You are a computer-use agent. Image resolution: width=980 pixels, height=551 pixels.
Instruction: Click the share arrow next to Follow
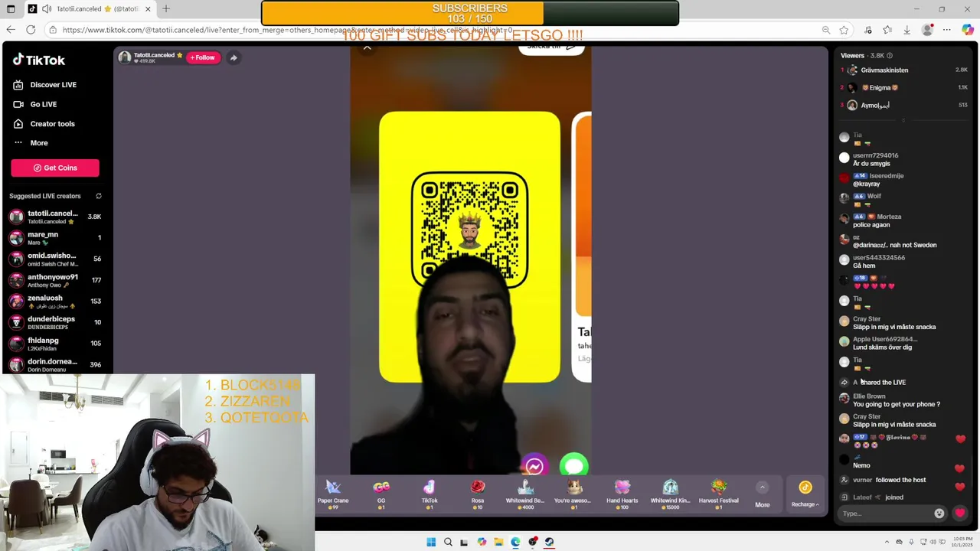point(234,57)
